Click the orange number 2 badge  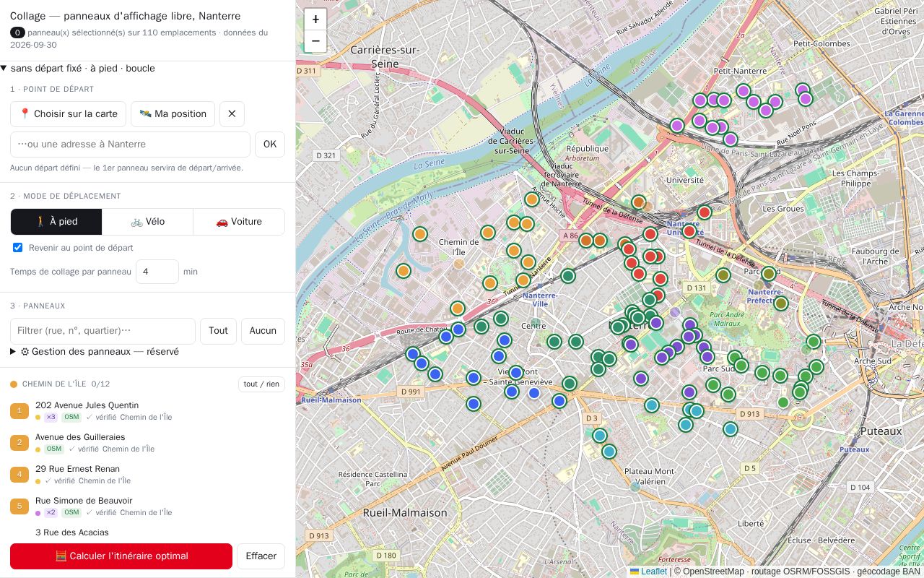[x=19, y=443]
